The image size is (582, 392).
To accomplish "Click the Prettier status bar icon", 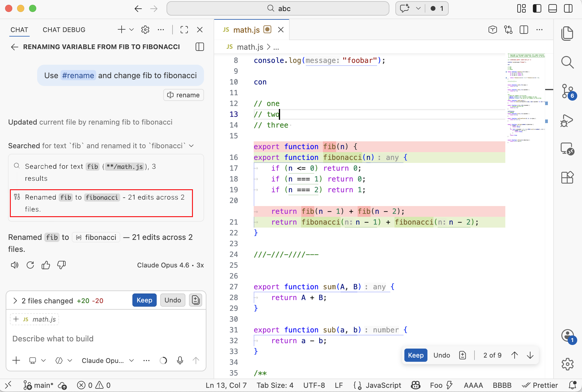I will point(540,385).
